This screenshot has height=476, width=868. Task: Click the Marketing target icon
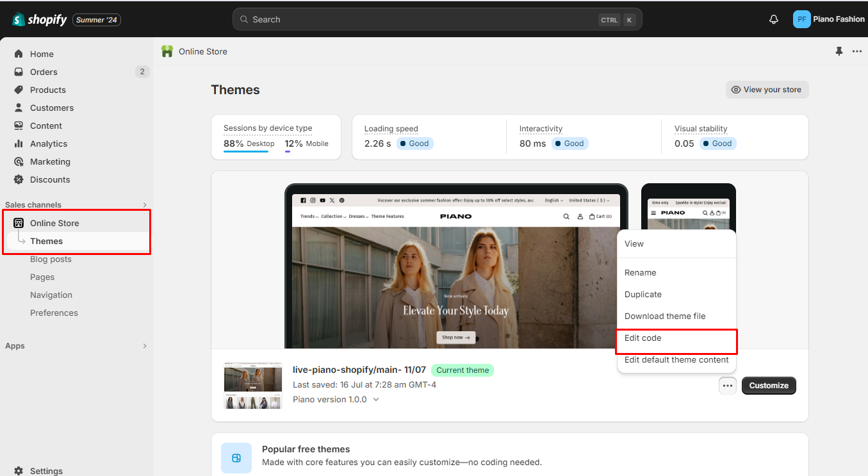19,161
